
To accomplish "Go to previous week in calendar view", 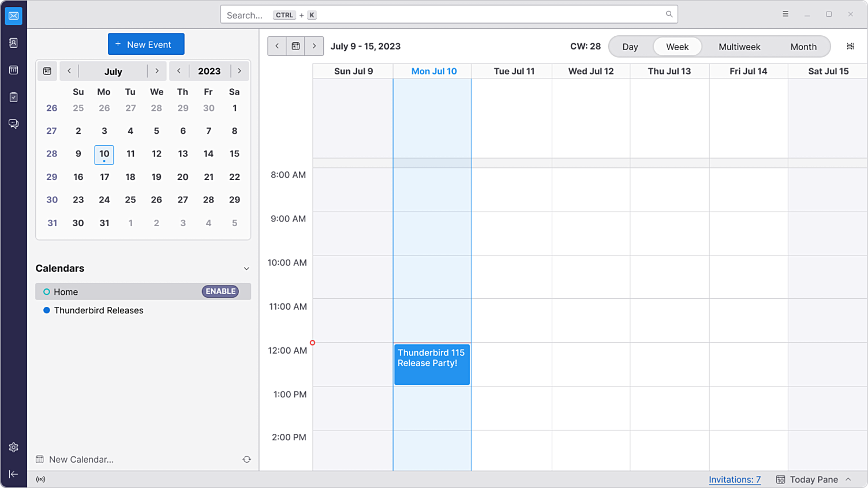I will [x=277, y=46].
